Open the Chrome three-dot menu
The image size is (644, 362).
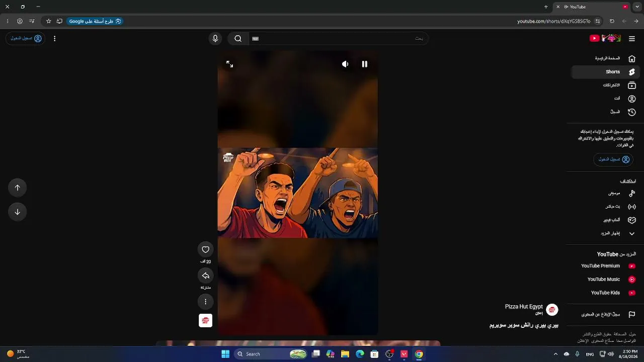click(x=8, y=21)
